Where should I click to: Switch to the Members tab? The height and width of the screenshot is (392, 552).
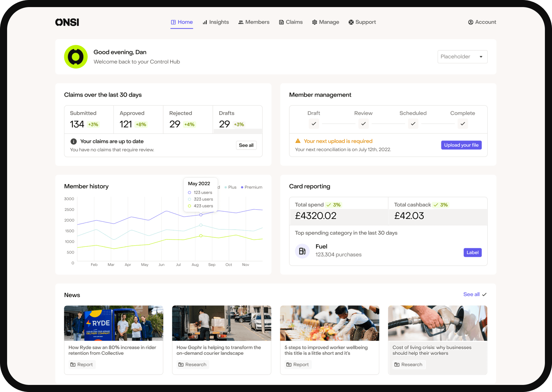[254, 22]
